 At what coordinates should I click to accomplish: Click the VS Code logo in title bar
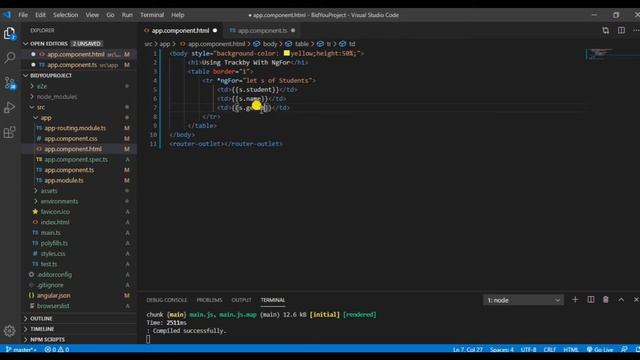pyautogui.click(x=7, y=15)
